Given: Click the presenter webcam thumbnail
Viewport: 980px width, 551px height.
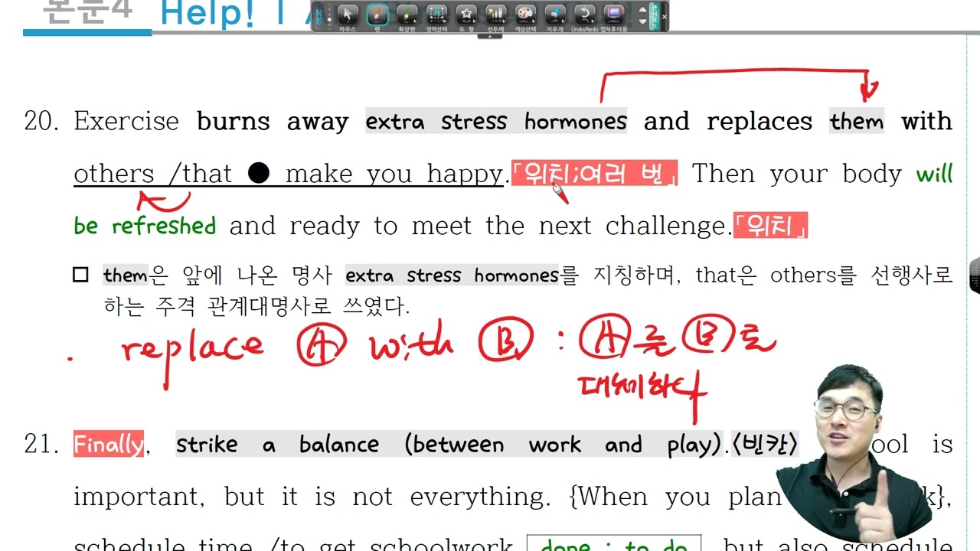Looking at the screenshot, I should tap(854, 453).
